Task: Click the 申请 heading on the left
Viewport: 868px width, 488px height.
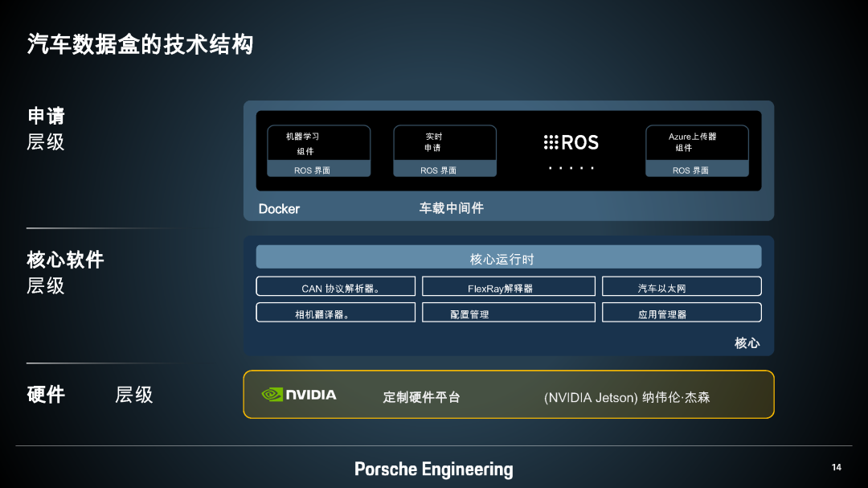Action: coord(46,117)
